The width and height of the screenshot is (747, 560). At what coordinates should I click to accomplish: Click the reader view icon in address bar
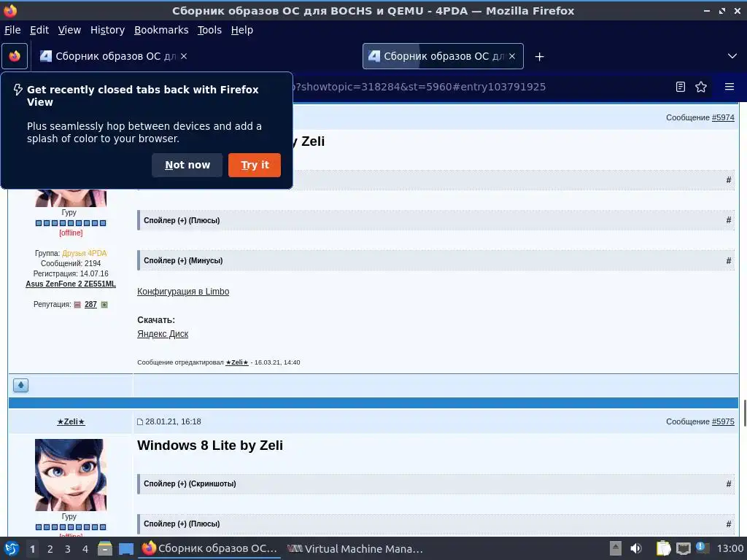(681, 87)
